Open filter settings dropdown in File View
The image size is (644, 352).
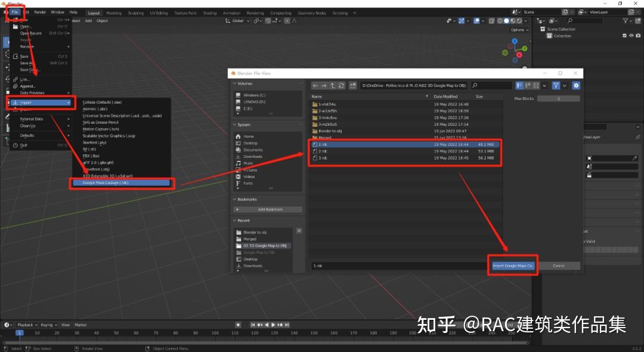tap(564, 85)
